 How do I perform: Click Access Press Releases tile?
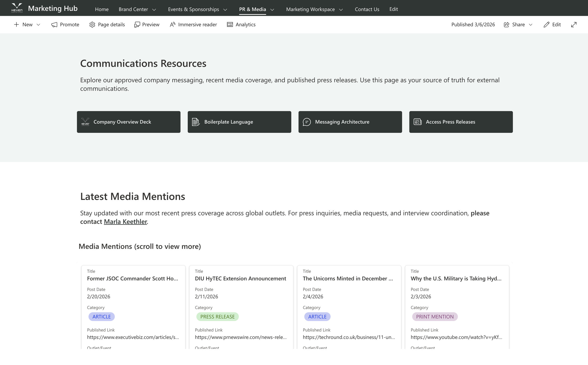pos(461,122)
